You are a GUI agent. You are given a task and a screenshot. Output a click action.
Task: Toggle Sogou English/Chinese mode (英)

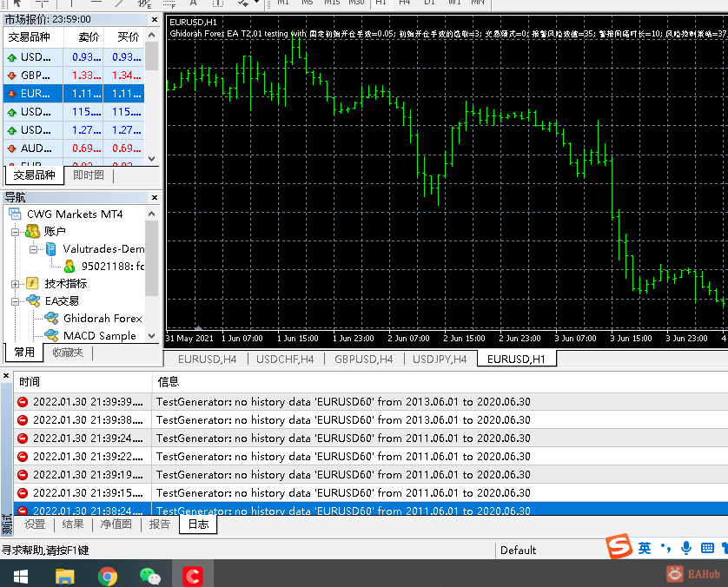(x=645, y=548)
